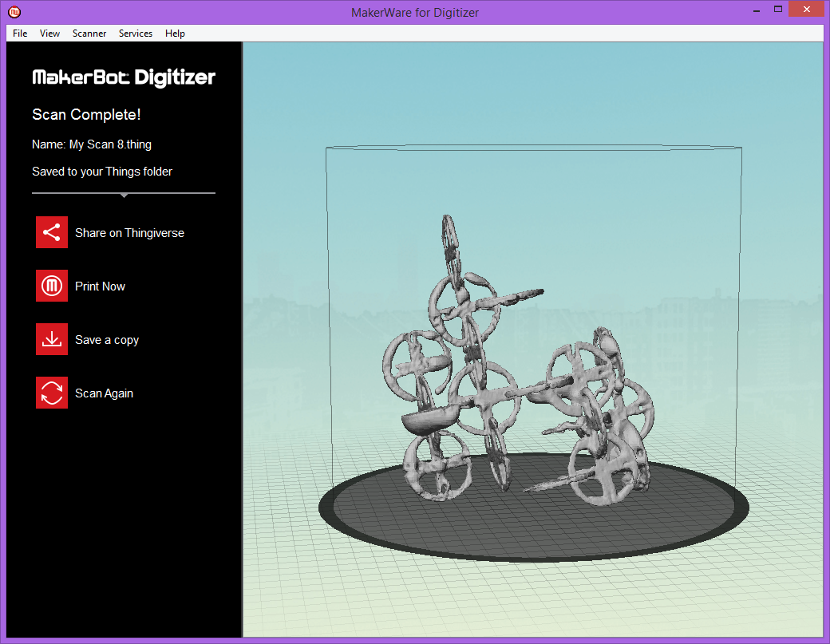Click the red Share on Thingiverse icon
Image resolution: width=830 pixels, height=644 pixels.
(52, 232)
